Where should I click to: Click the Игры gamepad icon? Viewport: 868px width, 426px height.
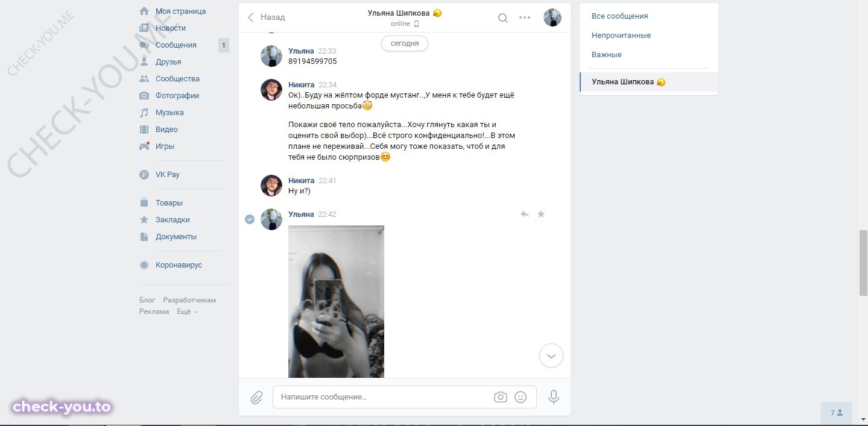point(144,146)
